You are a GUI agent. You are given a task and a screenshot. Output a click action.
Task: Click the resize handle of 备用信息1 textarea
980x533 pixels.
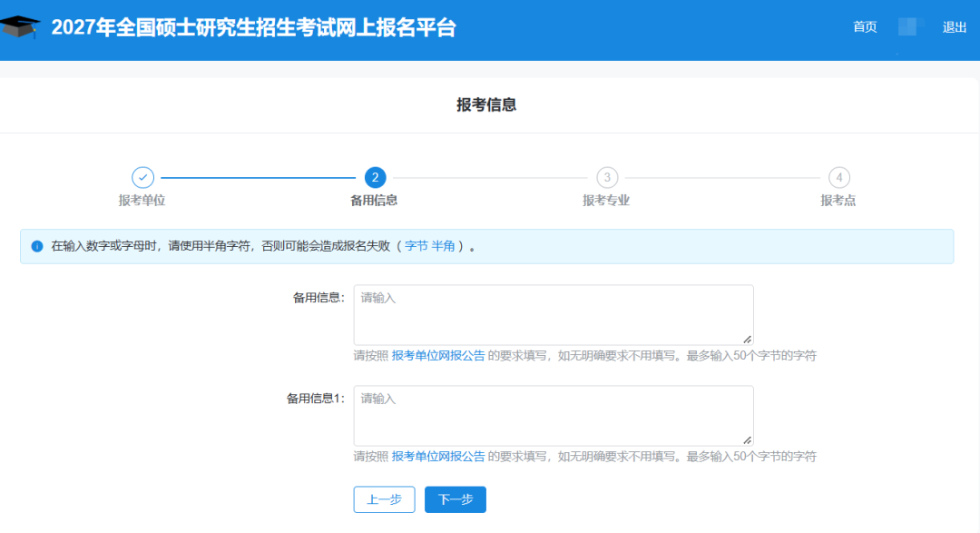[x=747, y=439]
